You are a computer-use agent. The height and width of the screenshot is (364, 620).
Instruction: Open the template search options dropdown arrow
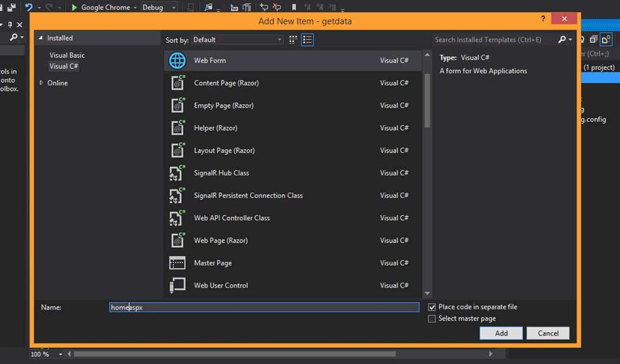point(570,39)
